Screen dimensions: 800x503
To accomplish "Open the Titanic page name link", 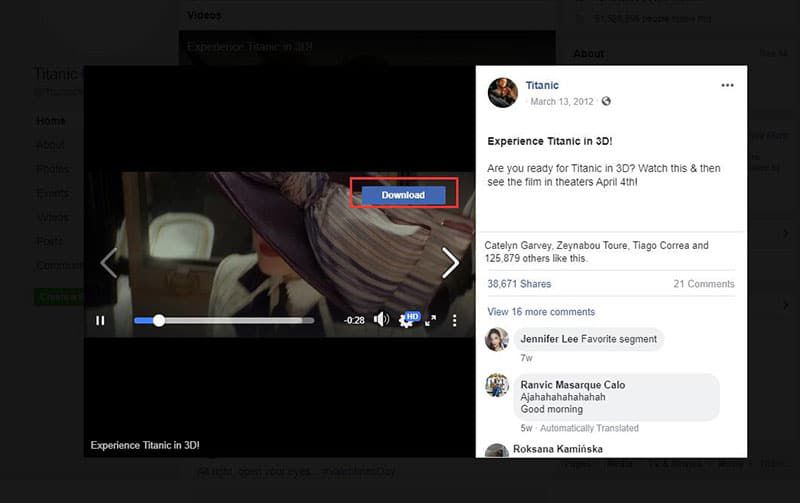I will click(x=542, y=85).
